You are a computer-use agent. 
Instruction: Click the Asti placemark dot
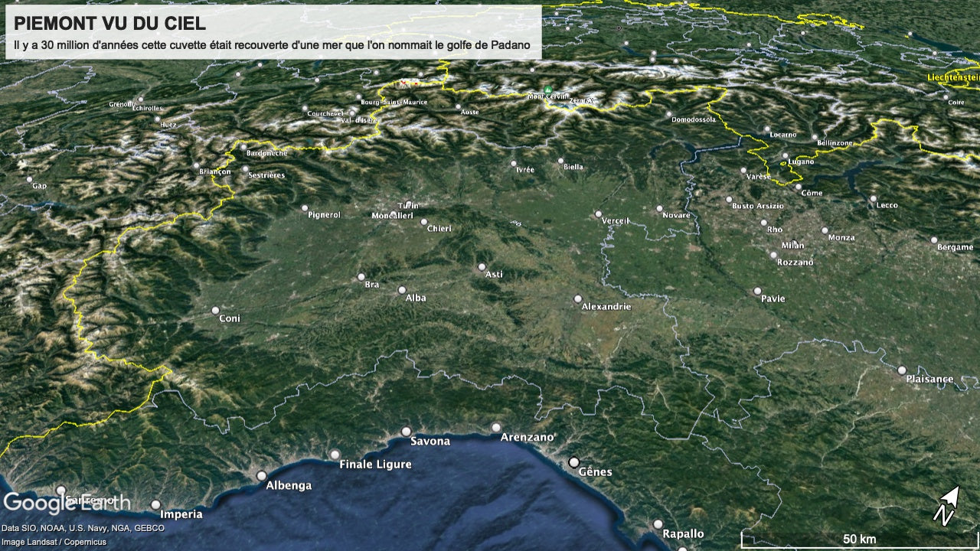click(482, 267)
